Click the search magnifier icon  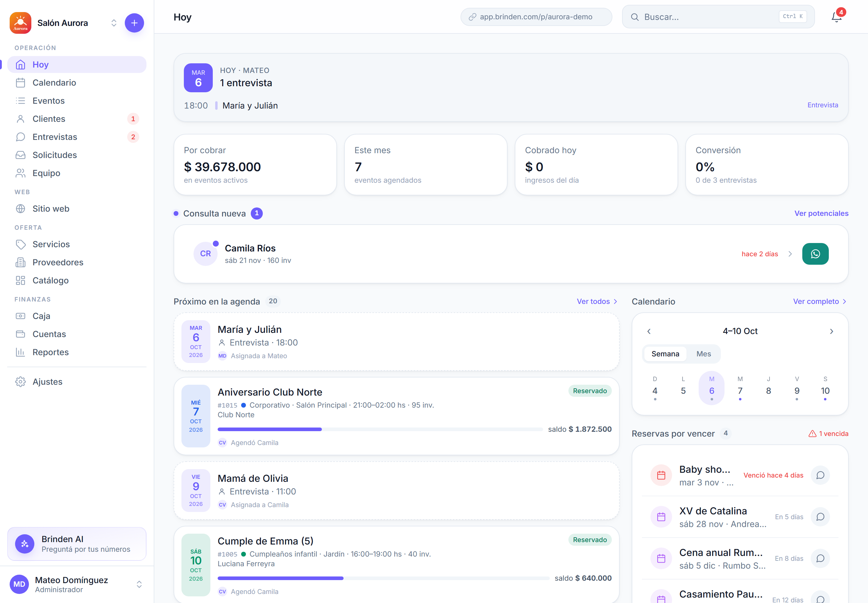634,17
